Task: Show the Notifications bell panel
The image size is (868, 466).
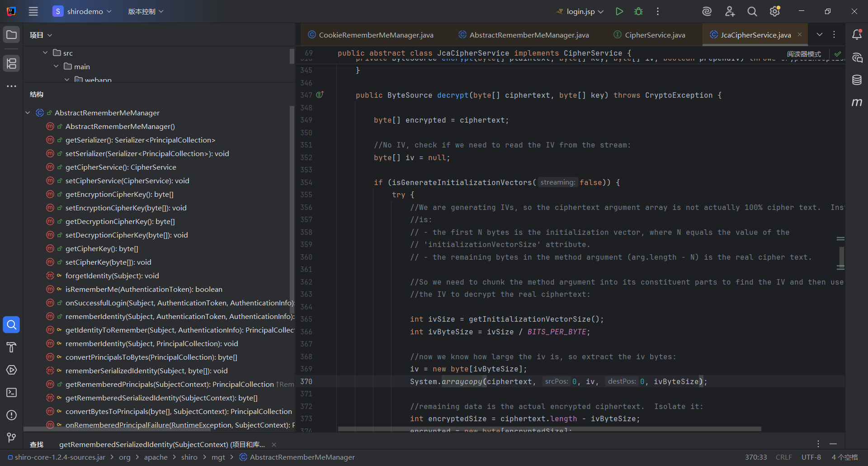Action: tap(857, 35)
